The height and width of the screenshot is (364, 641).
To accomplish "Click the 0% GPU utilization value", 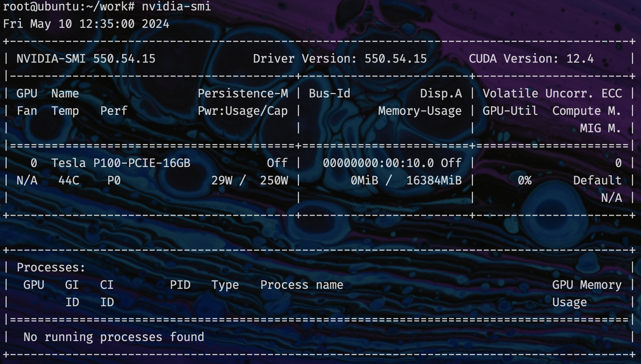I will point(524,180).
